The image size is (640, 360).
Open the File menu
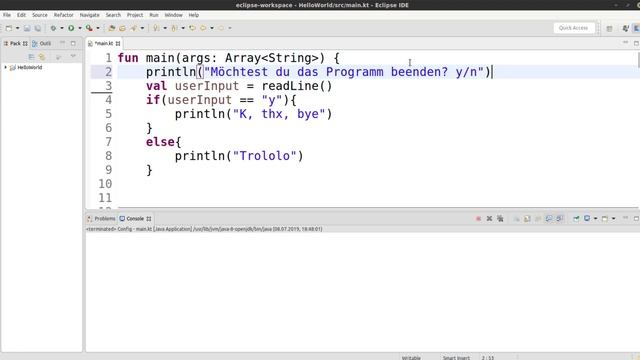click(7, 15)
